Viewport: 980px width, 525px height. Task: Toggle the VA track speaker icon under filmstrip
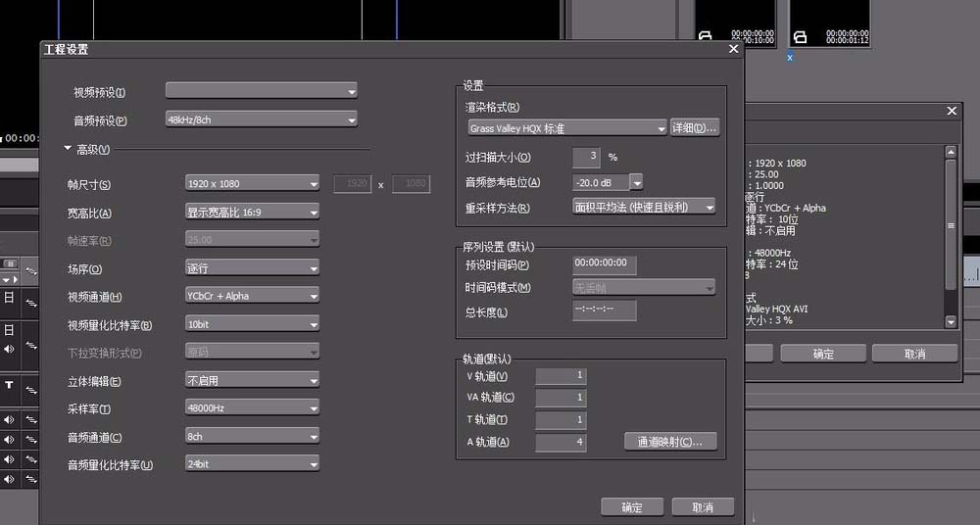point(10,349)
